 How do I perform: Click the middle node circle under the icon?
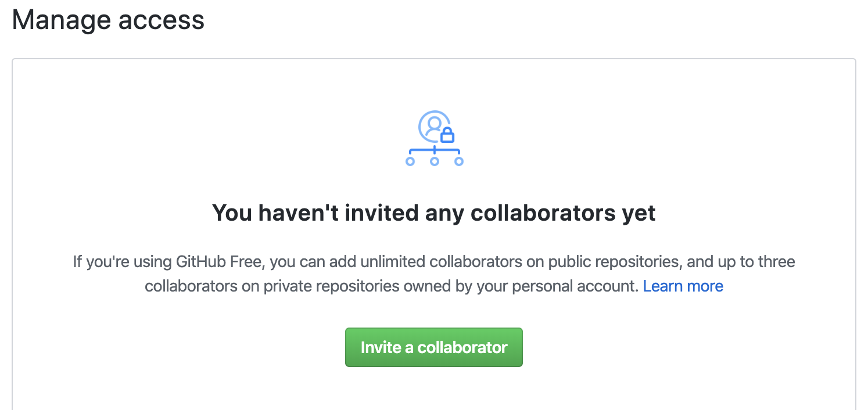434,161
